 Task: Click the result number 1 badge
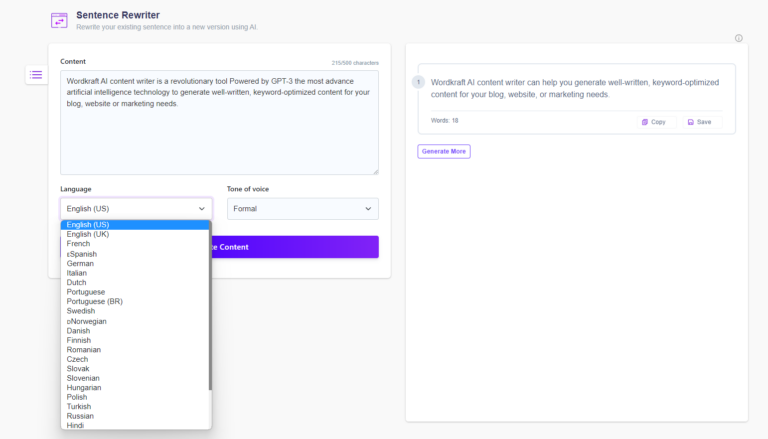(x=418, y=82)
